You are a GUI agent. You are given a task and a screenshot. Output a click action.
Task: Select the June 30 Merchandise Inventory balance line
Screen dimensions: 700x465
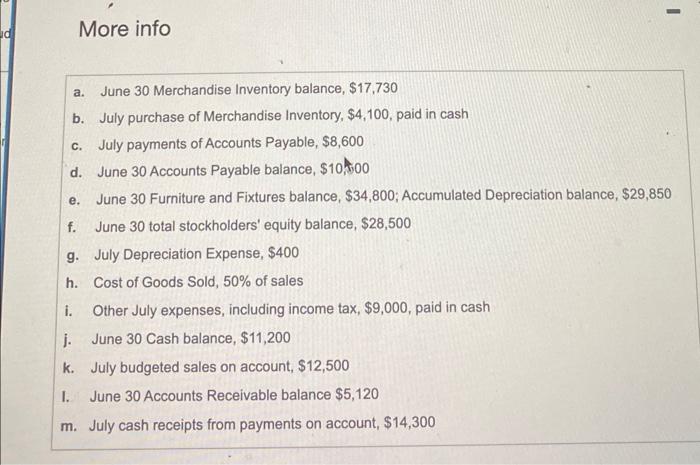tap(241, 88)
